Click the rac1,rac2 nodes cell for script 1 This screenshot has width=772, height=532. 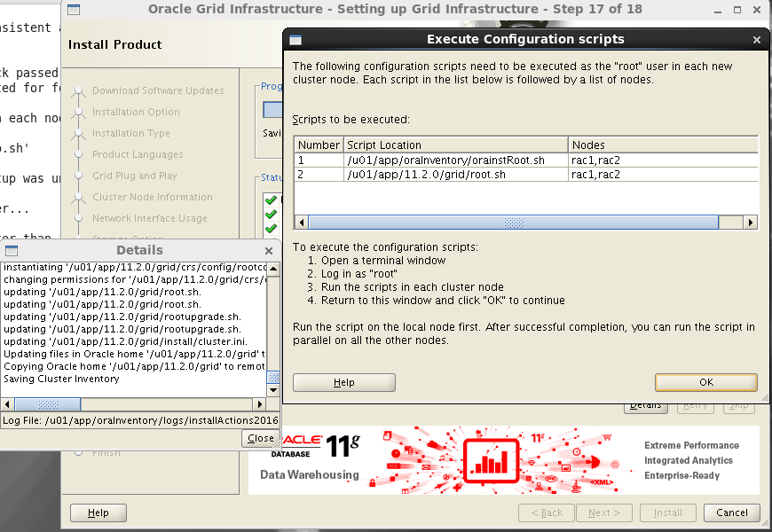pyautogui.click(x=663, y=160)
